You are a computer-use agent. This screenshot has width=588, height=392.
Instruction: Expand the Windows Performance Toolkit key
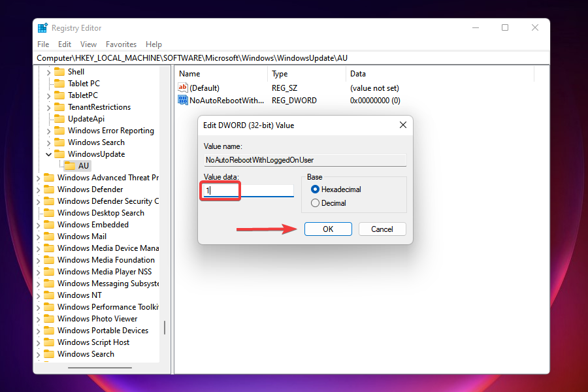39,307
